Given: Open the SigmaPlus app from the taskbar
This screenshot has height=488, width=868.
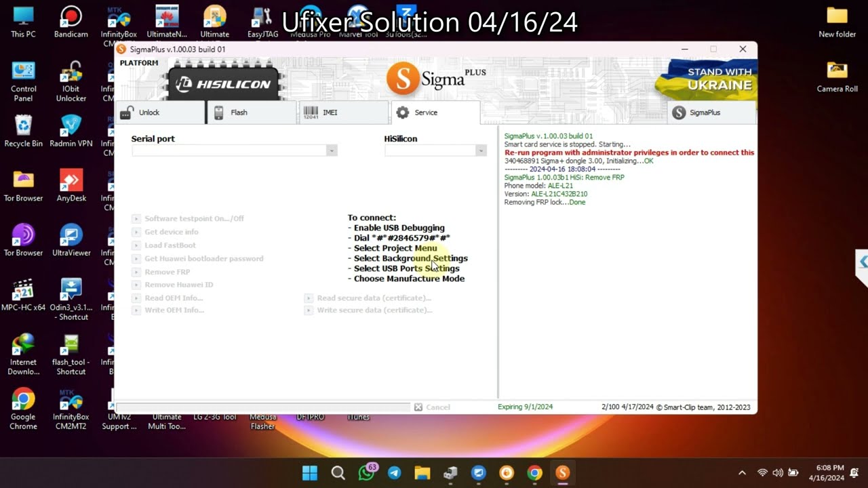Looking at the screenshot, I should click(x=563, y=472).
